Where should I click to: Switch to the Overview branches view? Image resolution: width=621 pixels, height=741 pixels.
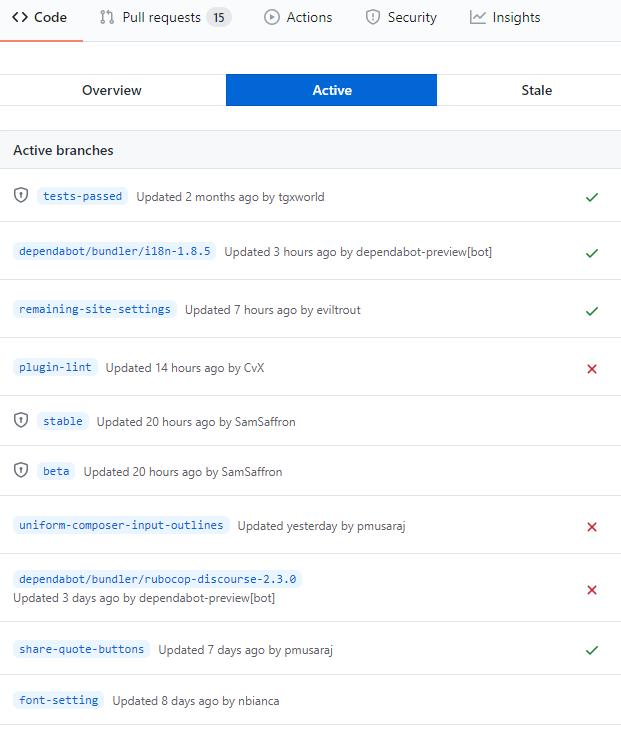(112, 90)
